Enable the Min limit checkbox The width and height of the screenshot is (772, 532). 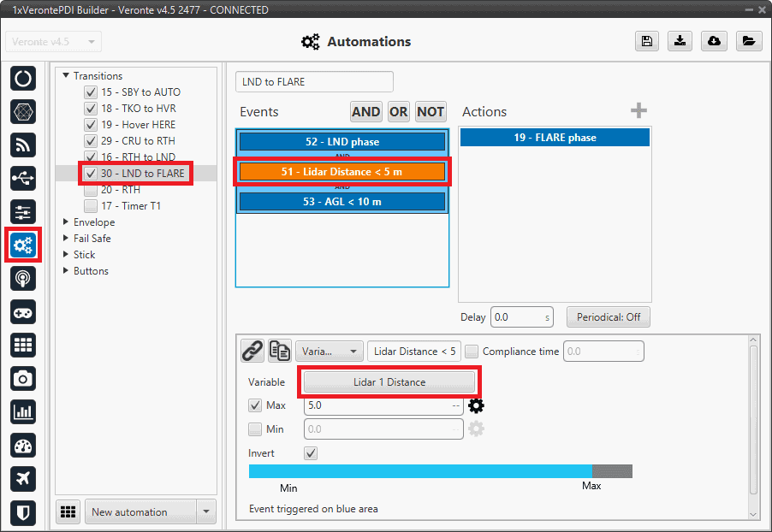pos(255,429)
